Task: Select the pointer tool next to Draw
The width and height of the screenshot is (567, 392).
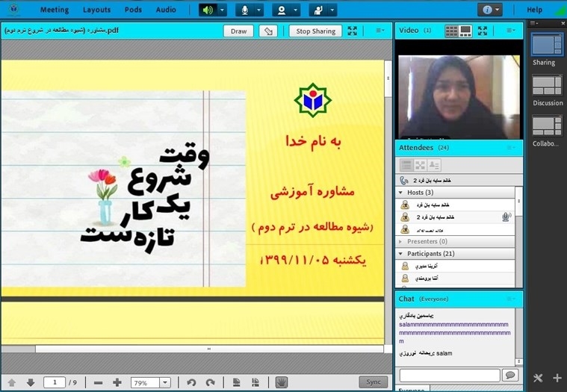Action: coord(267,31)
